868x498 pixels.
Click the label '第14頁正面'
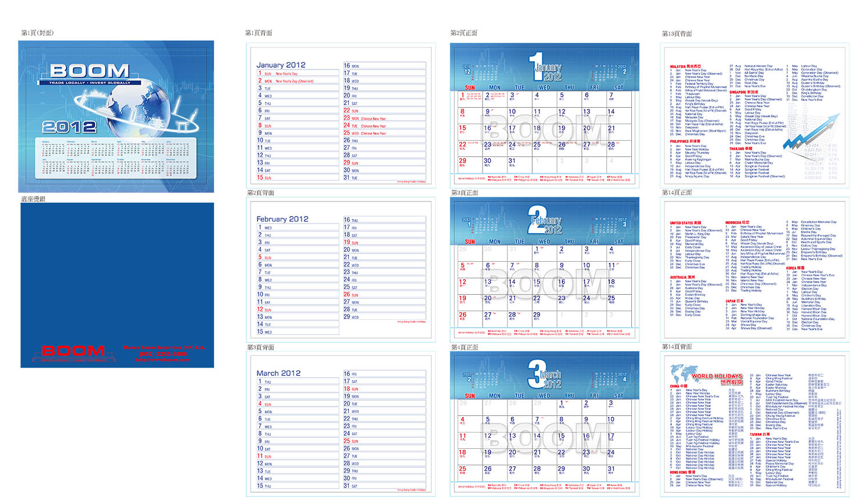pos(677,193)
